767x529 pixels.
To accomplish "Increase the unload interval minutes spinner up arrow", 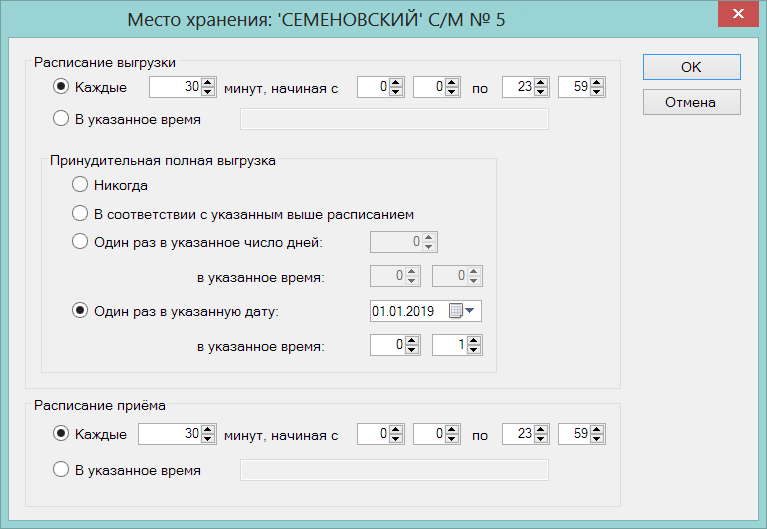I will pos(208,83).
